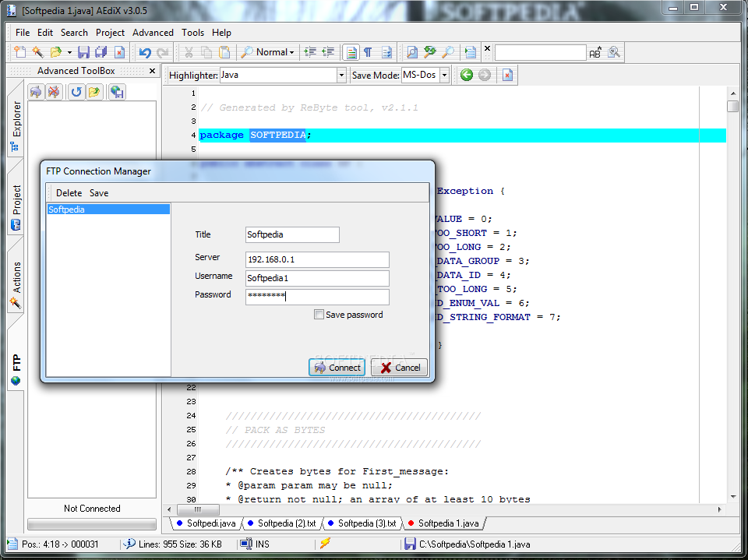Open the Help menu
The image size is (748, 560).
coord(221,33)
